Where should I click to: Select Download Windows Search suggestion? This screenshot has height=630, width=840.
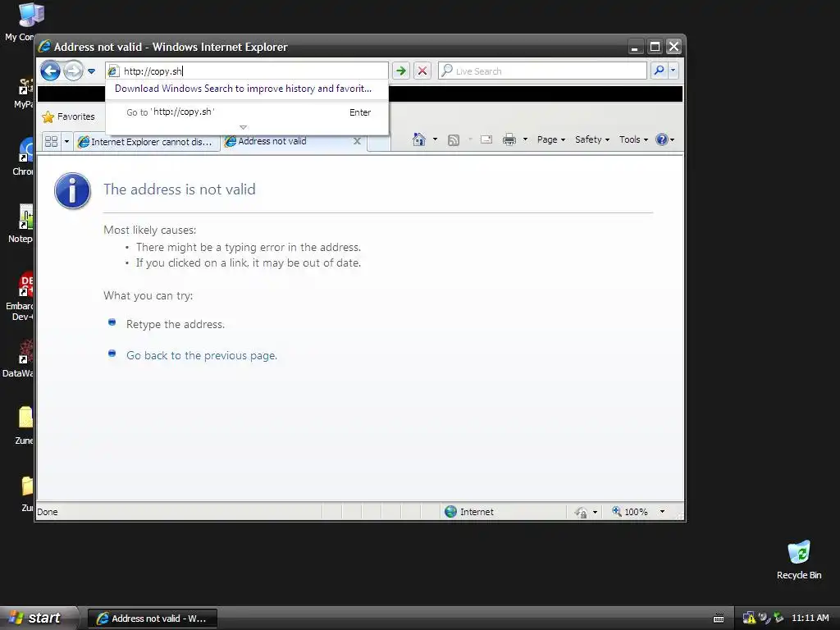coord(243,89)
